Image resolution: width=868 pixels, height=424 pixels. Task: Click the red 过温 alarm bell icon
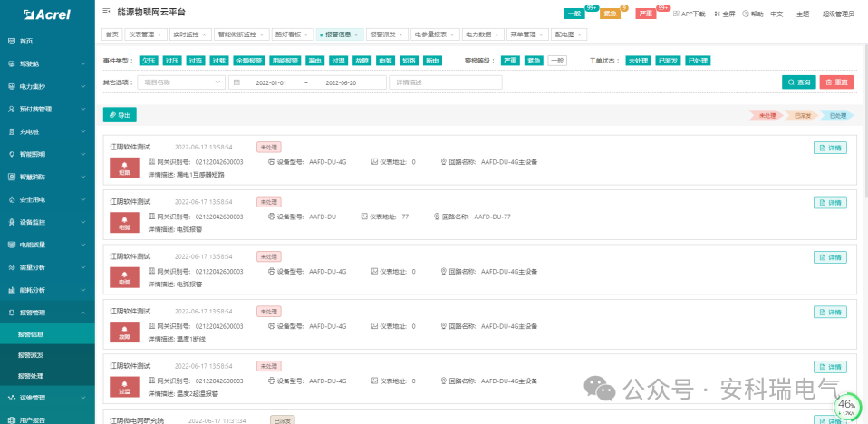click(x=124, y=383)
